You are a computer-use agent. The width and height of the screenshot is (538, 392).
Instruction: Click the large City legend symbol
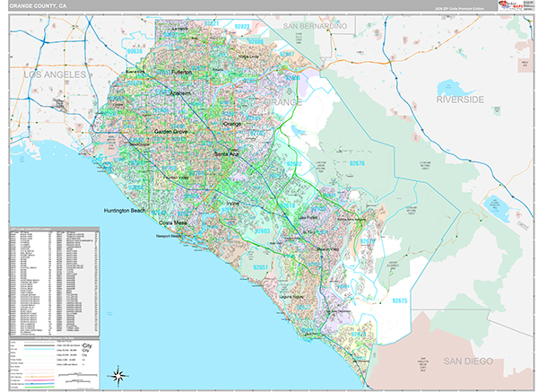click(88, 344)
